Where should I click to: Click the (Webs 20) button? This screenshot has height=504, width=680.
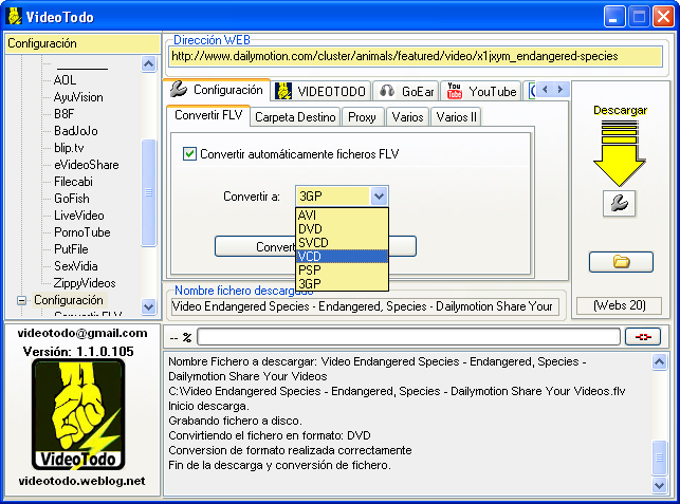tap(619, 305)
